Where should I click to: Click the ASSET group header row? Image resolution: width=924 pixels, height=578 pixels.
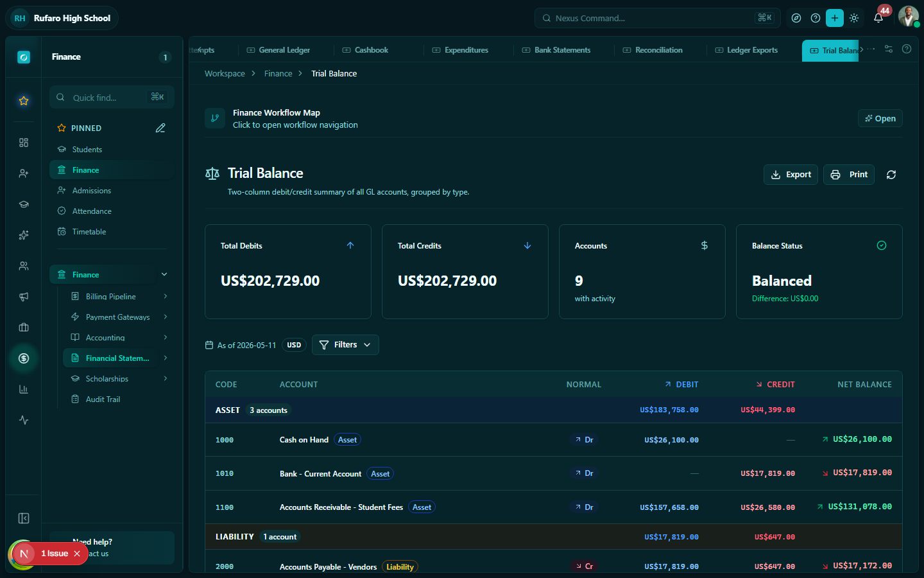click(x=554, y=410)
